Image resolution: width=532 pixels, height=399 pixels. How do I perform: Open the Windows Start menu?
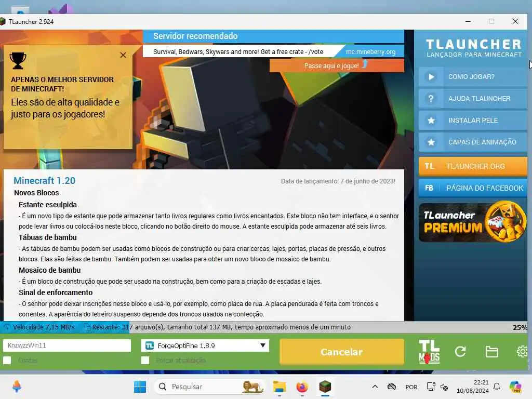[x=140, y=387]
